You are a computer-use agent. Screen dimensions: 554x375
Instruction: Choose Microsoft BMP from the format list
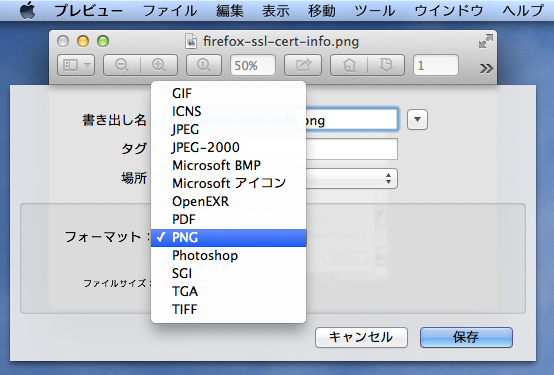[228, 165]
